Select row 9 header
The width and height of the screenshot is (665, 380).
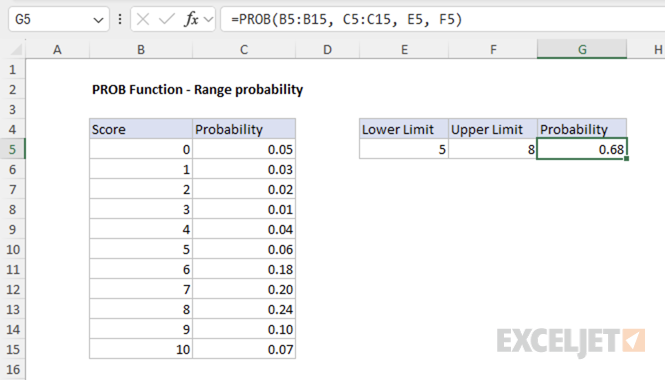click(x=13, y=229)
